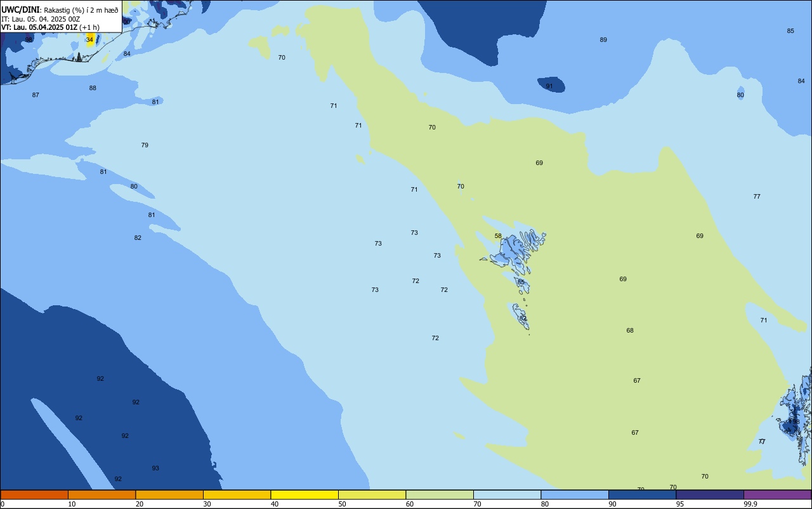Click the map value 89
The height and width of the screenshot is (509, 812).
coord(603,40)
